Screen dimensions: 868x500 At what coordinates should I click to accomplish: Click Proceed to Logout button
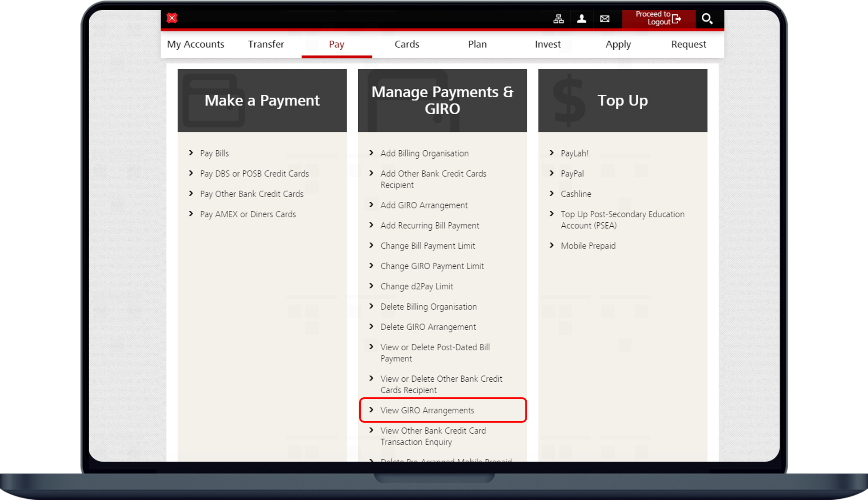[658, 18]
